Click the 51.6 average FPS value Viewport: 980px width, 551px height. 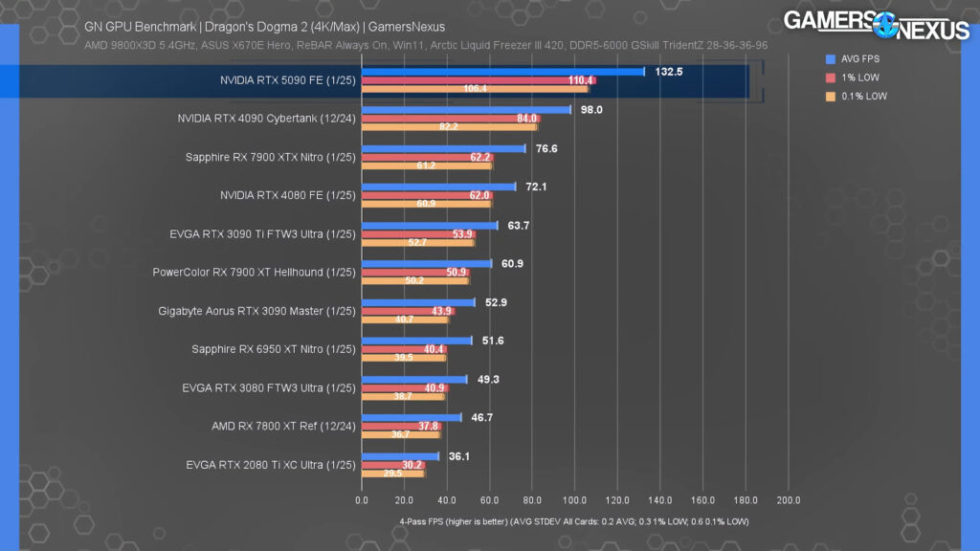point(493,341)
